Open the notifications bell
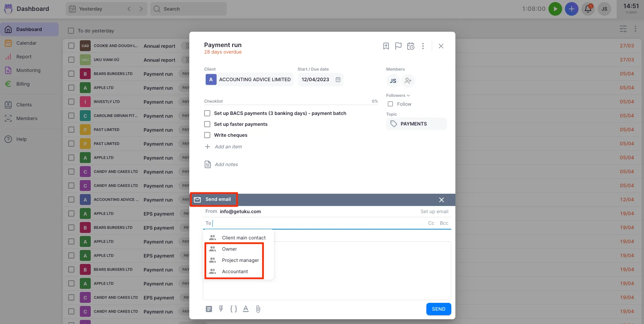The height and width of the screenshot is (324, 644). point(588,9)
